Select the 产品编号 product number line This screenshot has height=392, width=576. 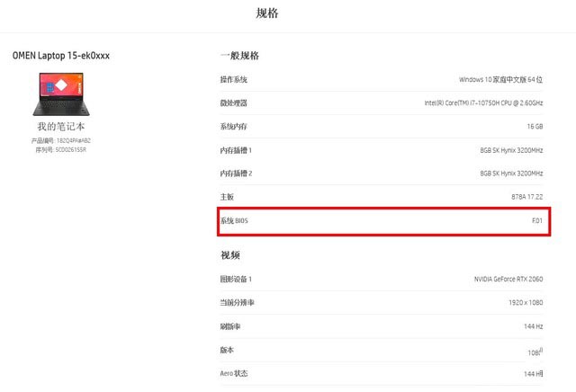point(61,140)
